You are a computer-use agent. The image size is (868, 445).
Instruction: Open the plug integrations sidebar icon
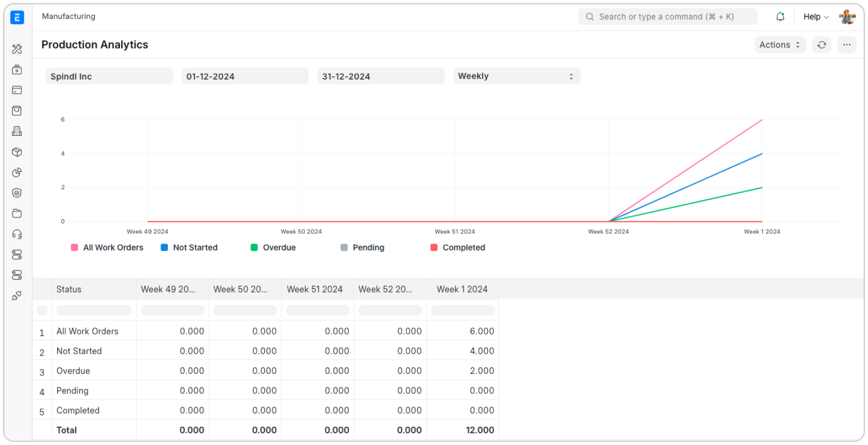17,296
